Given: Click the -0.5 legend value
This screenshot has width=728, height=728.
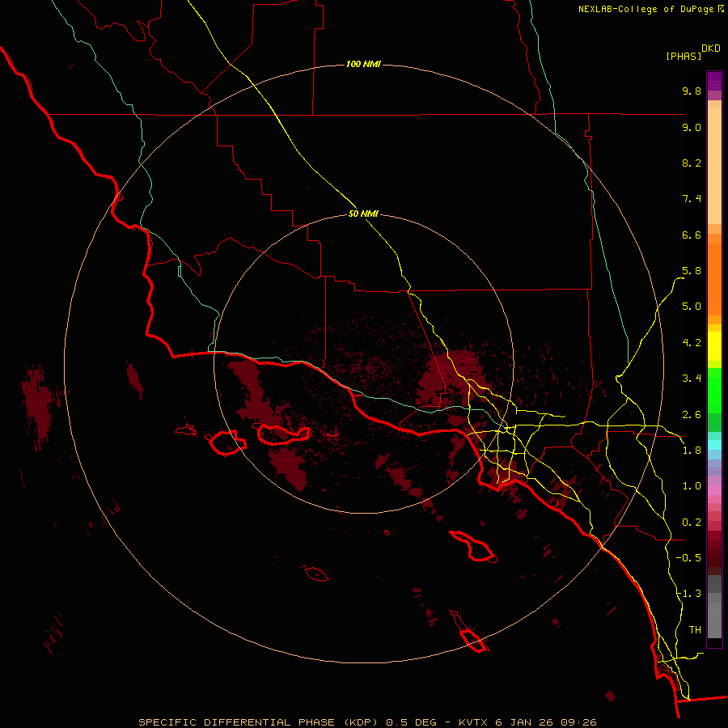Looking at the screenshot, I should pyautogui.click(x=688, y=558).
